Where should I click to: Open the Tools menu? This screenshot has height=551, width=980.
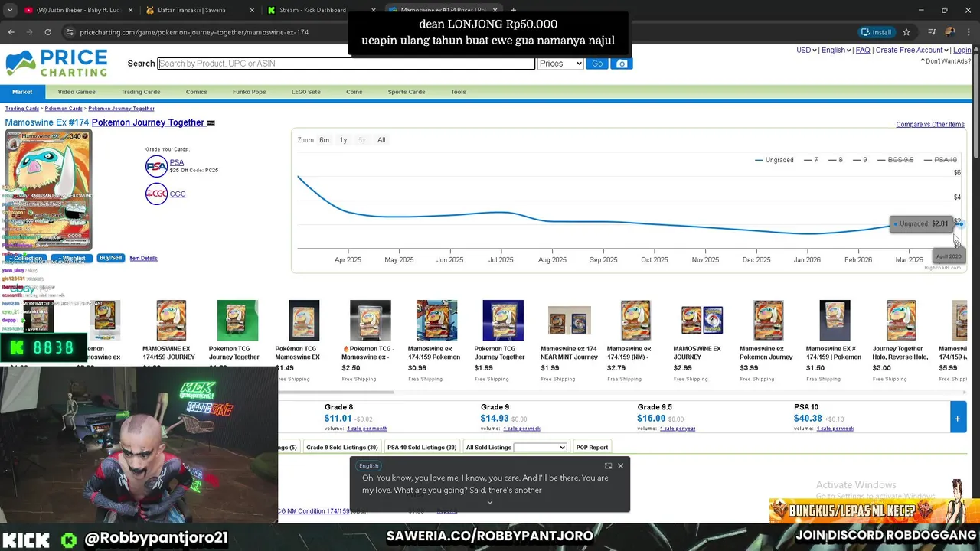coord(459,92)
